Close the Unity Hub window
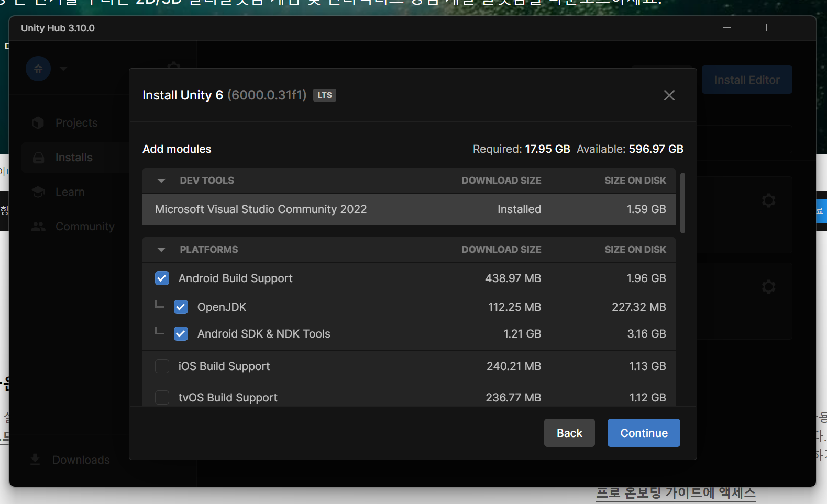 [799, 28]
